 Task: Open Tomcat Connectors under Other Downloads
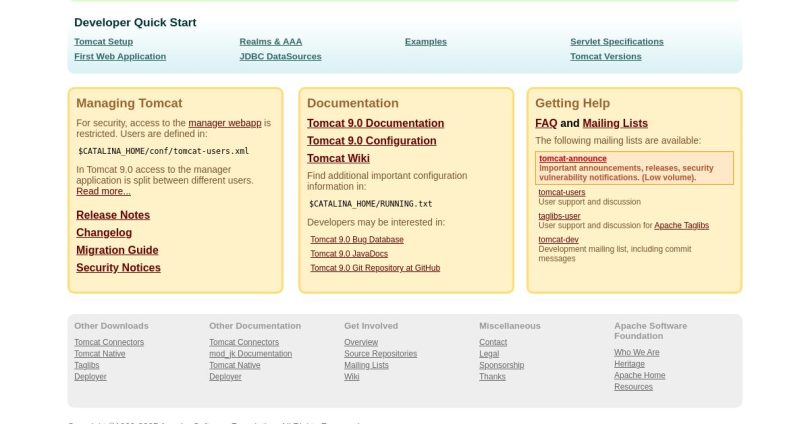click(109, 342)
